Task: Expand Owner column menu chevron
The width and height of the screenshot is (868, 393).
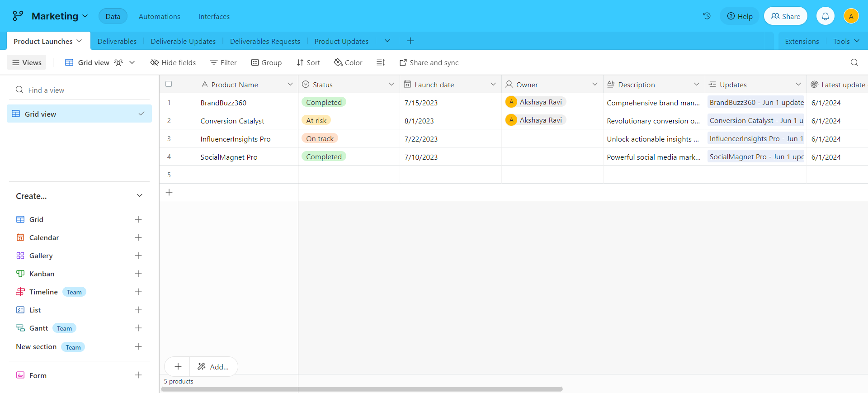Action: click(x=595, y=84)
